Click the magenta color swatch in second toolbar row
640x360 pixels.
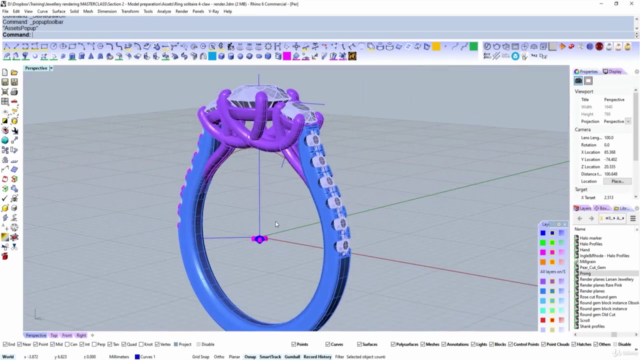pos(287,56)
